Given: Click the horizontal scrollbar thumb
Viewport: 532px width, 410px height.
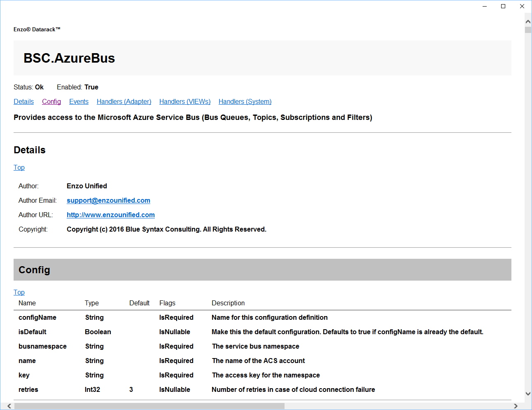Looking at the screenshot, I should point(149,406).
